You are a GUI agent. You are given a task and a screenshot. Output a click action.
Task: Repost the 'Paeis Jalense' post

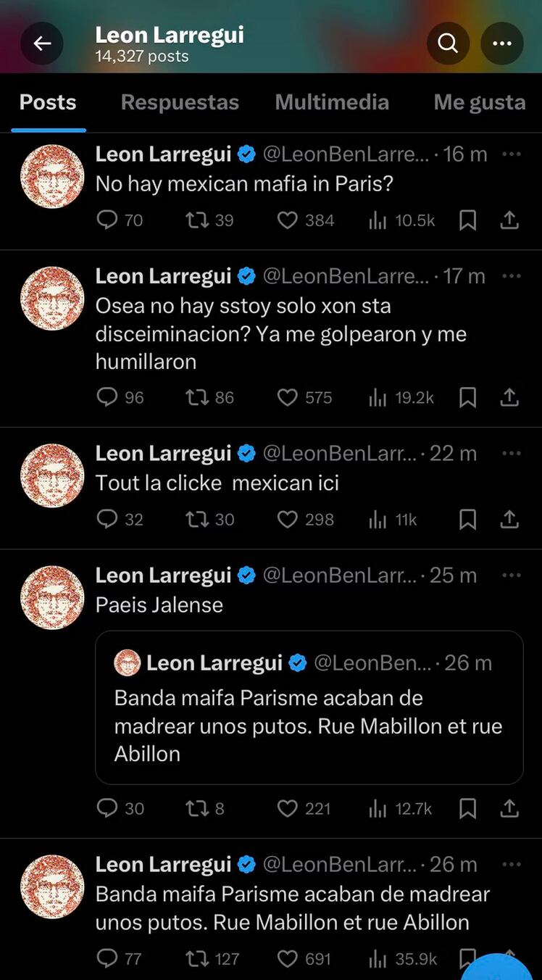(198, 808)
